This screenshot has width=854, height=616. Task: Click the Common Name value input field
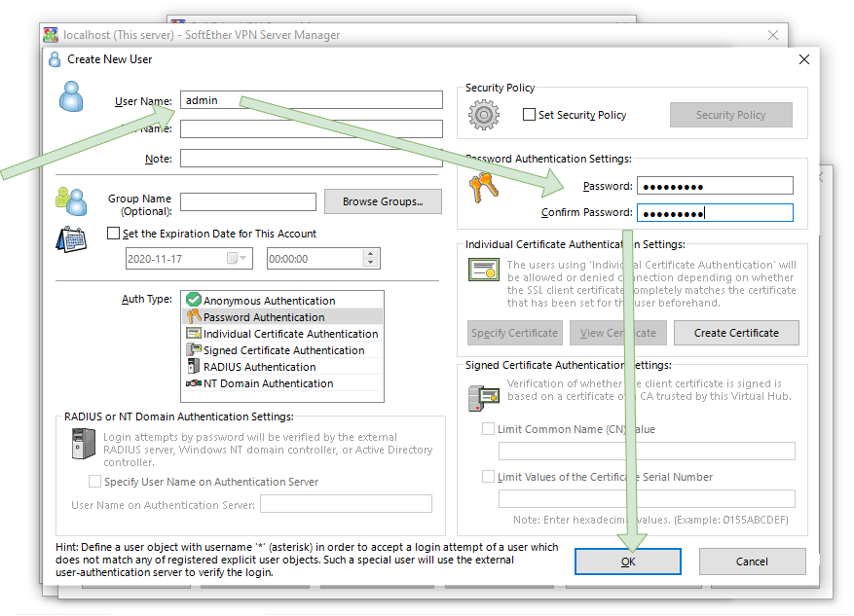[x=647, y=452]
